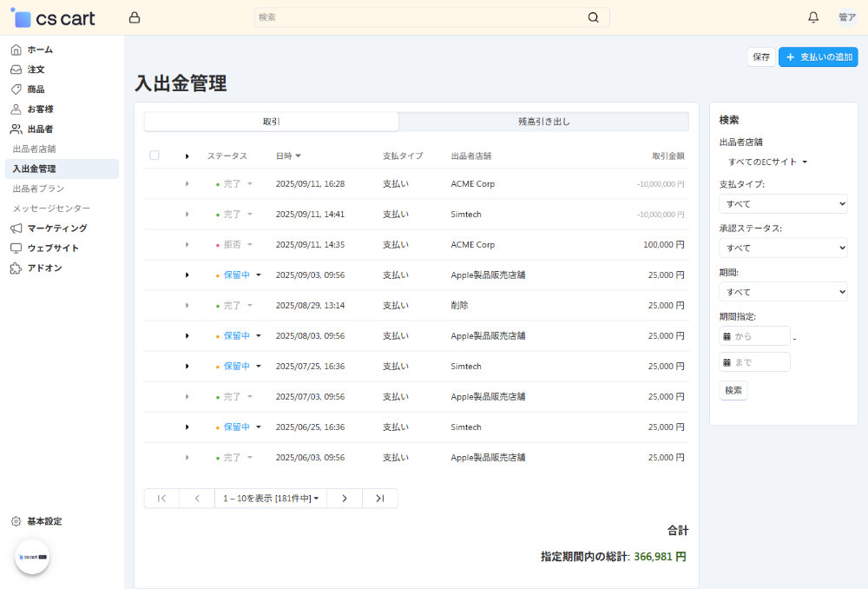Open the notifications bell

point(813,17)
